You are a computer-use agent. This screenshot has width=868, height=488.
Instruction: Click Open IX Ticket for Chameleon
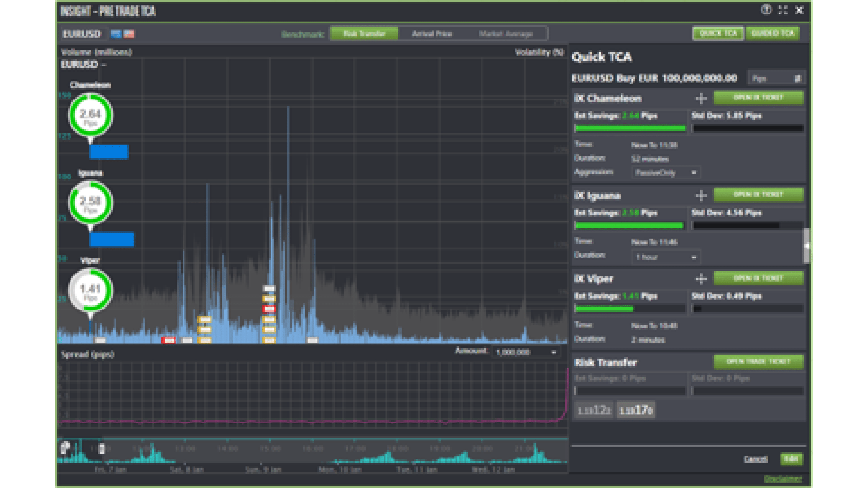point(758,98)
